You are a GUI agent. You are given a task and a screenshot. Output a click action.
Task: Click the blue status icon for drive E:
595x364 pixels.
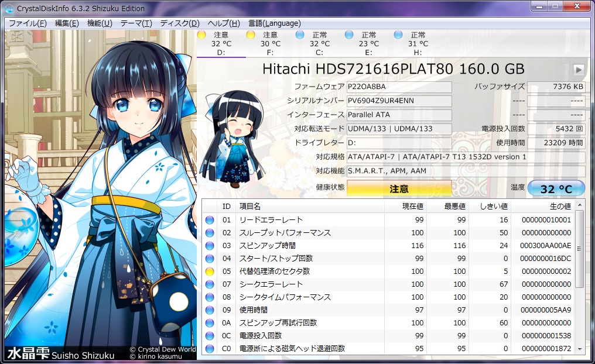pyautogui.click(x=349, y=35)
